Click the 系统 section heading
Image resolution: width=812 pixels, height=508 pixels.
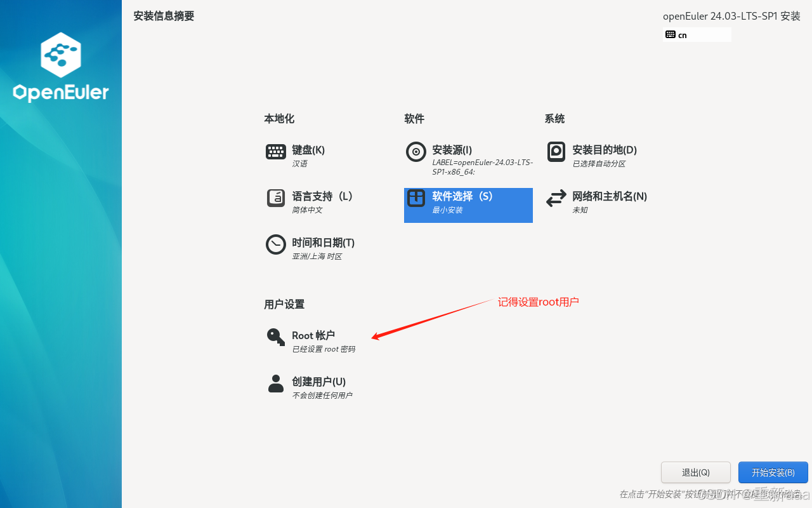pyautogui.click(x=554, y=119)
